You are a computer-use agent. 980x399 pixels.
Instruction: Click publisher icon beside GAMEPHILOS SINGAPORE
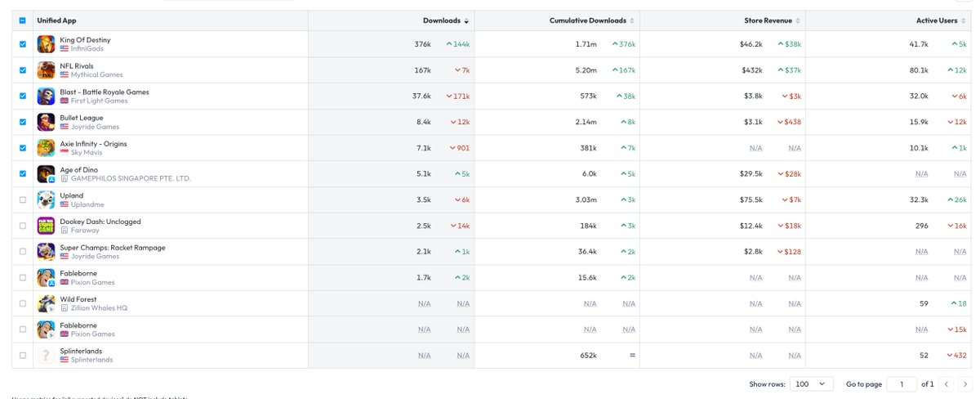tap(65, 179)
